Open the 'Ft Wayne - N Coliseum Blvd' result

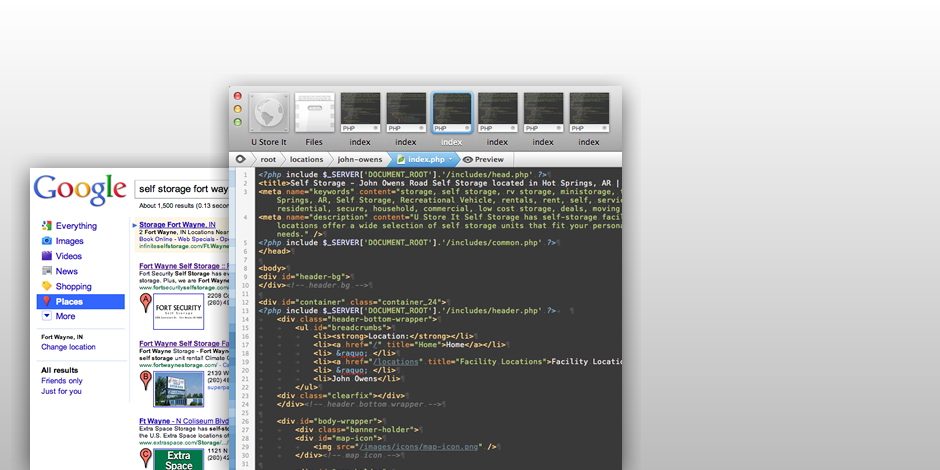(x=183, y=421)
